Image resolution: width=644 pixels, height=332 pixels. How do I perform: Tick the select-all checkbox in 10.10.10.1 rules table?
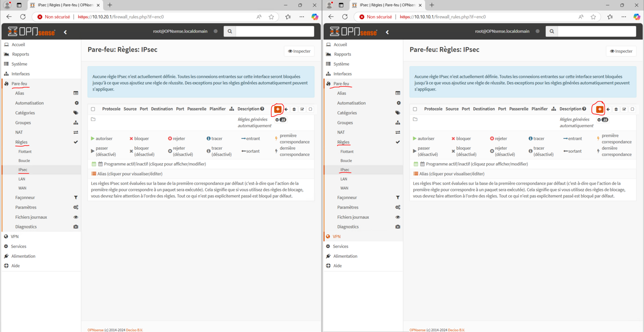[x=415, y=109]
